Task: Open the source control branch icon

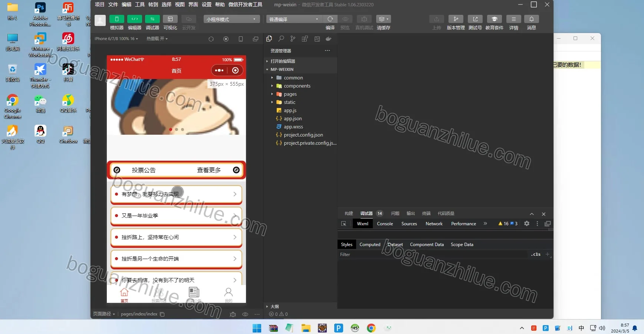Action: pos(293,39)
